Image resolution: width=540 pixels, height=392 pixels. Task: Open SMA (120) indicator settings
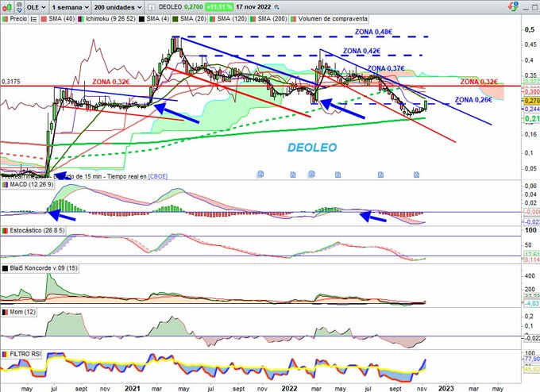[232, 18]
